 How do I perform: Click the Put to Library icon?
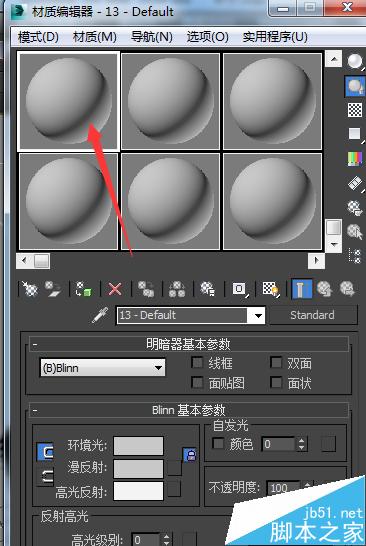(208, 289)
